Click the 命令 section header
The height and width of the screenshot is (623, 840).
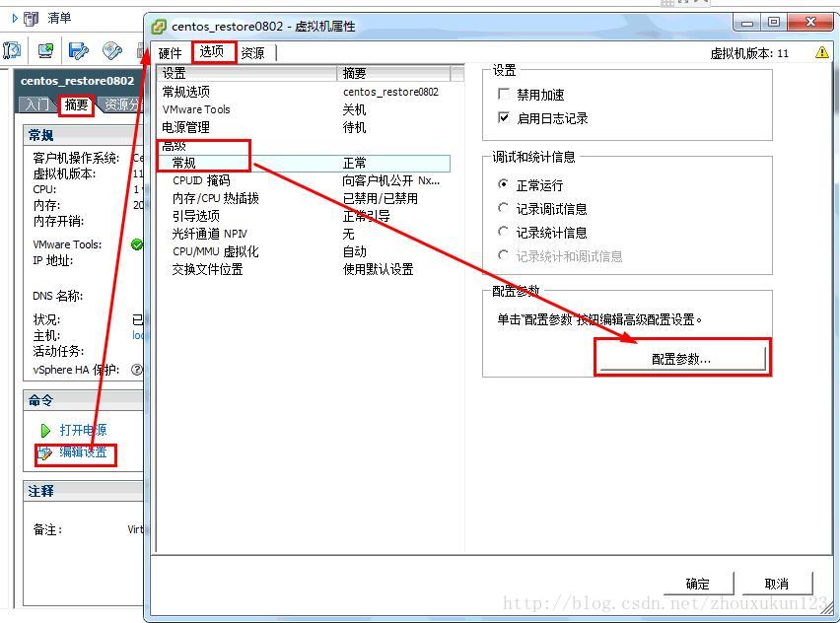click(83, 400)
